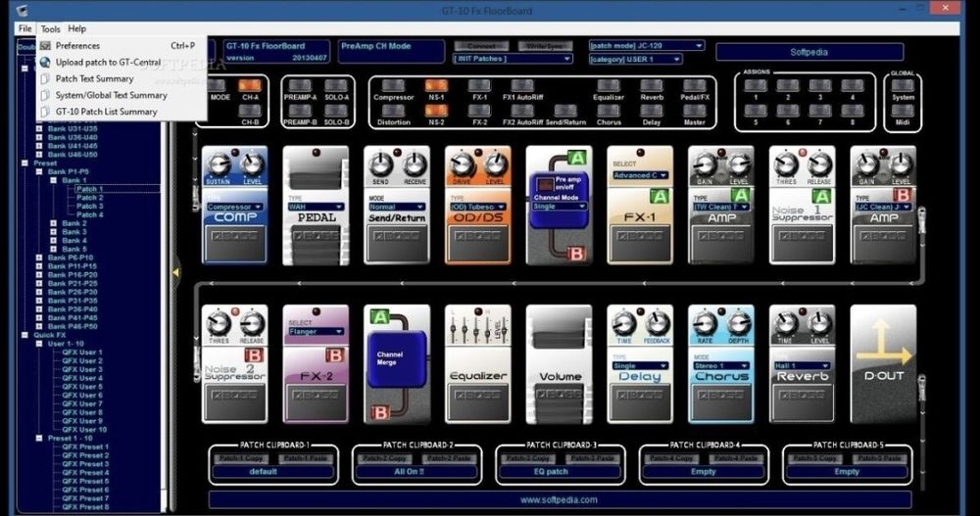
Task: Toggle the Reverb effect button
Action: [652, 85]
